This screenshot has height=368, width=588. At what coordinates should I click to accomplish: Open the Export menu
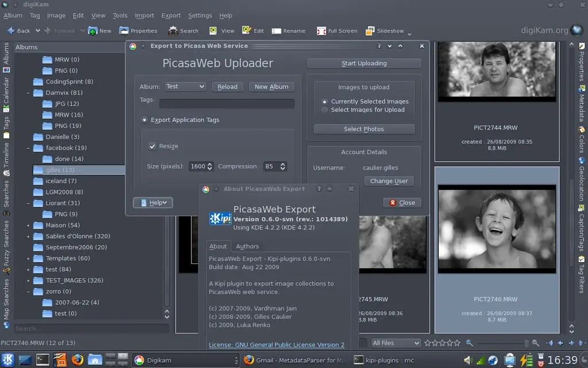point(171,16)
